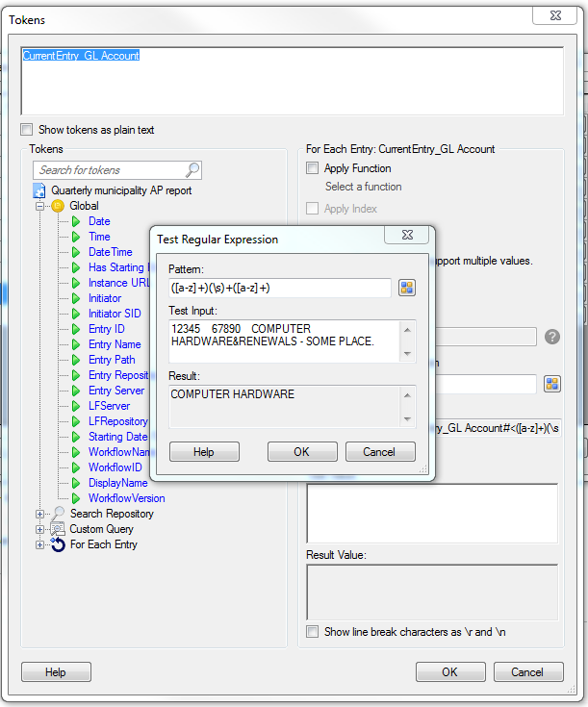This screenshot has width=588, height=707.
Task: Click Cancel in Test Regular Expression dialog
Action: (x=380, y=452)
